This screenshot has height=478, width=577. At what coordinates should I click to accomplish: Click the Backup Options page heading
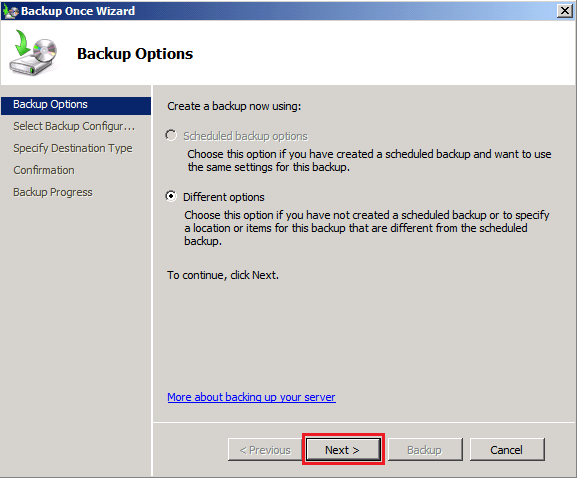135,54
